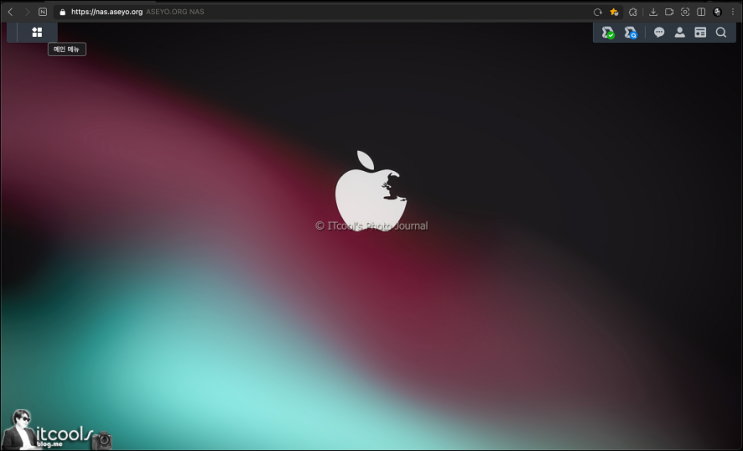This screenshot has width=743, height=451.
Task: Click the bookmark star icon
Action: tap(614, 12)
